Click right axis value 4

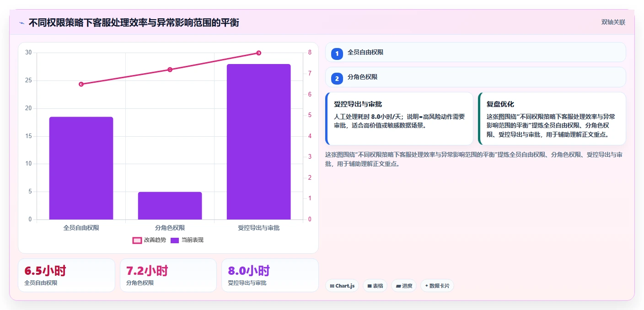coord(310,136)
